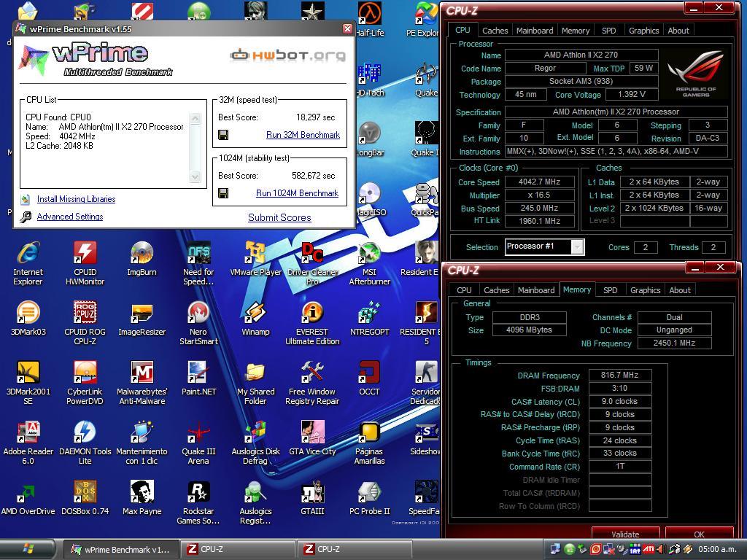Click Install Missing Libraries link
The height and width of the screenshot is (560, 747).
76,199
